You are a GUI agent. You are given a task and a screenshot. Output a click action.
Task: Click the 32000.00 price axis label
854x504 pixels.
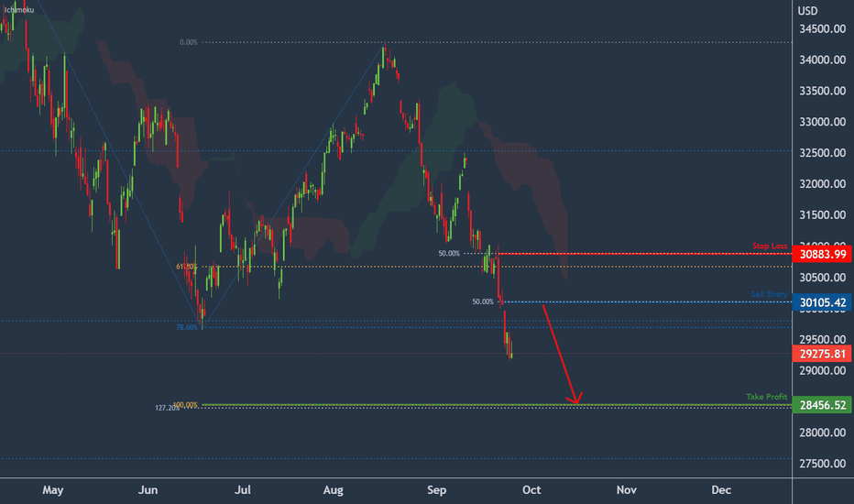[x=823, y=184]
